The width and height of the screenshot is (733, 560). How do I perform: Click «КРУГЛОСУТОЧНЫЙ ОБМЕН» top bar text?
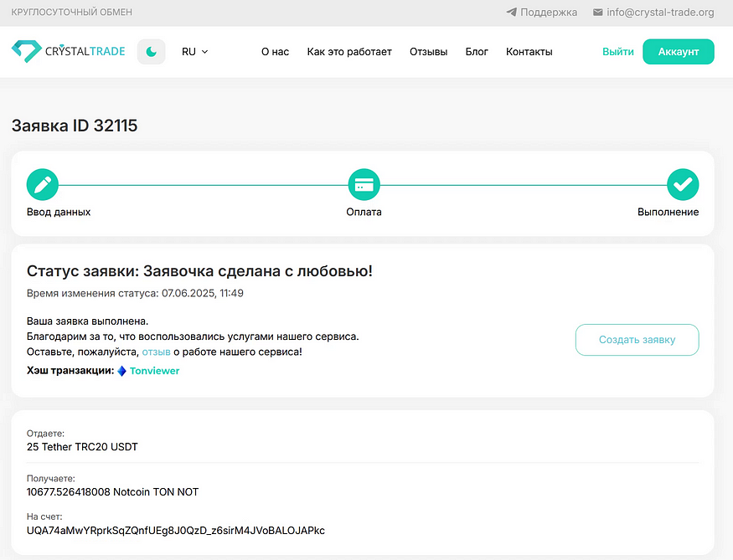tap(71, 13)
